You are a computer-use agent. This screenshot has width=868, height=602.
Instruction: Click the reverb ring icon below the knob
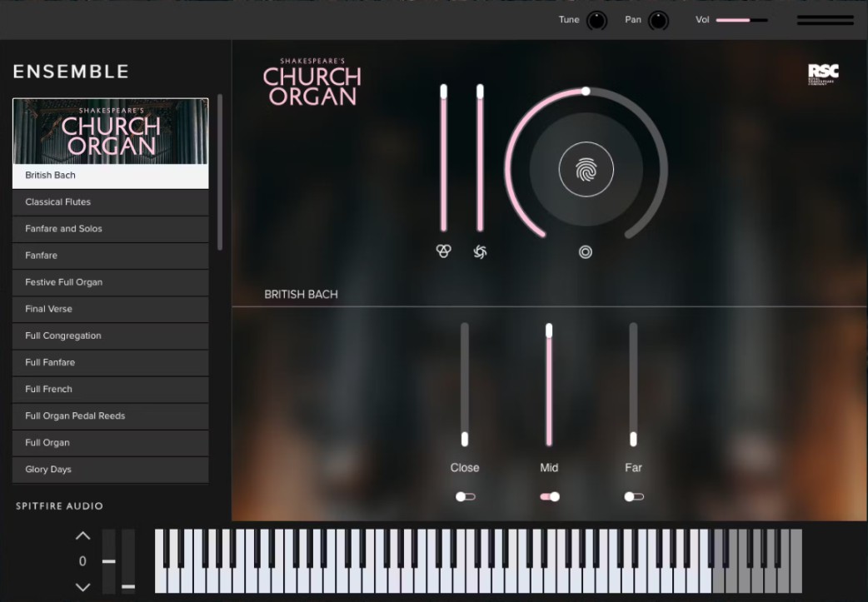(585, 252)
